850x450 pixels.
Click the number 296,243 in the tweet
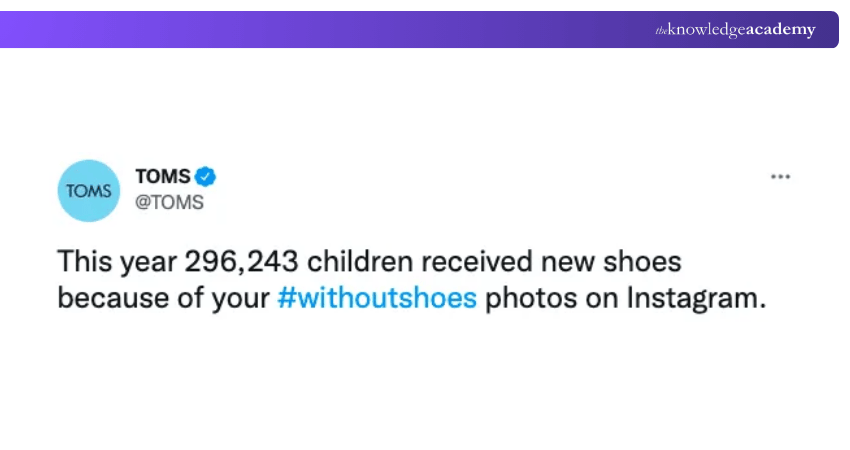point(240,262)
